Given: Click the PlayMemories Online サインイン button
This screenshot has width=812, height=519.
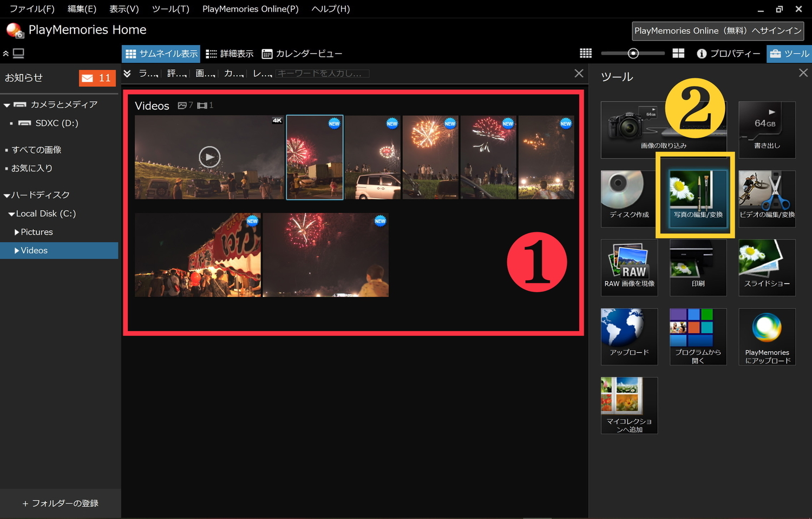Looking at the screenshot, I should pos(718,31).
